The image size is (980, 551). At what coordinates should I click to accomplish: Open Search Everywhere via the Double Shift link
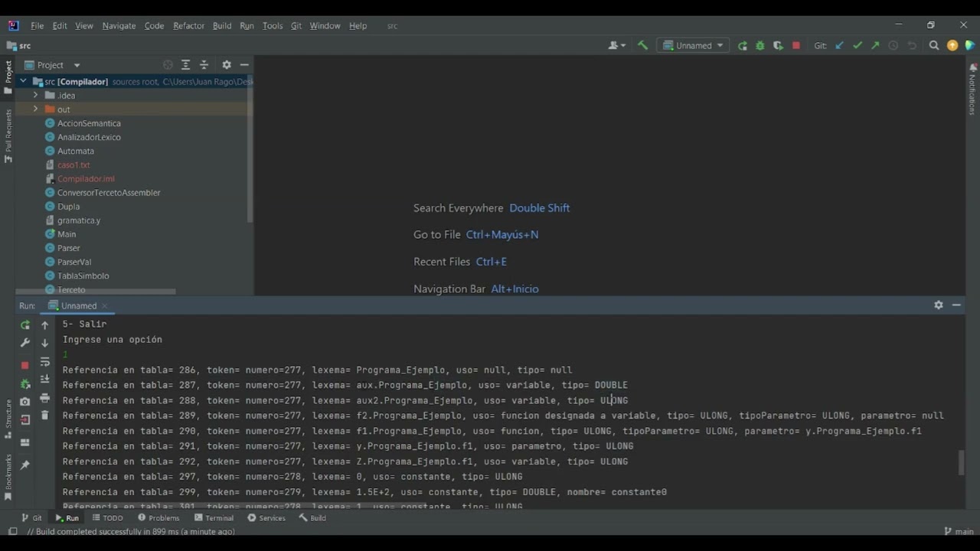click(x=539, y=207)
